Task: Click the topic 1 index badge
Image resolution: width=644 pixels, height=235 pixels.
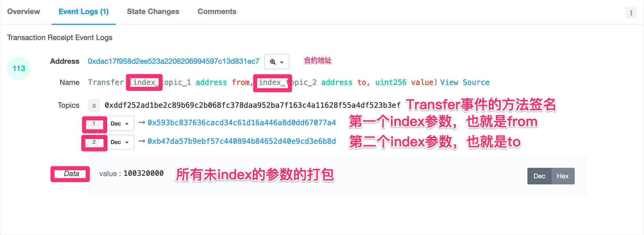Action: coord(94,124)
